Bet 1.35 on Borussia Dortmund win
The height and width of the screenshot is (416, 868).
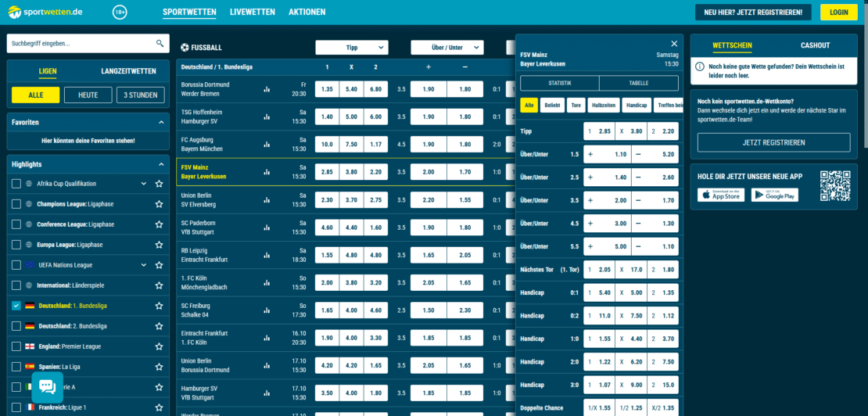[327, 89]
